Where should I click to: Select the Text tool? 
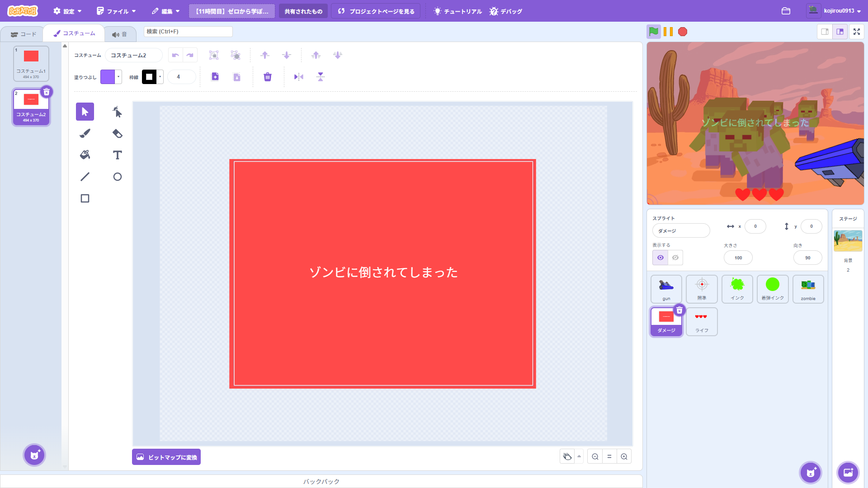tap(117, 155)
